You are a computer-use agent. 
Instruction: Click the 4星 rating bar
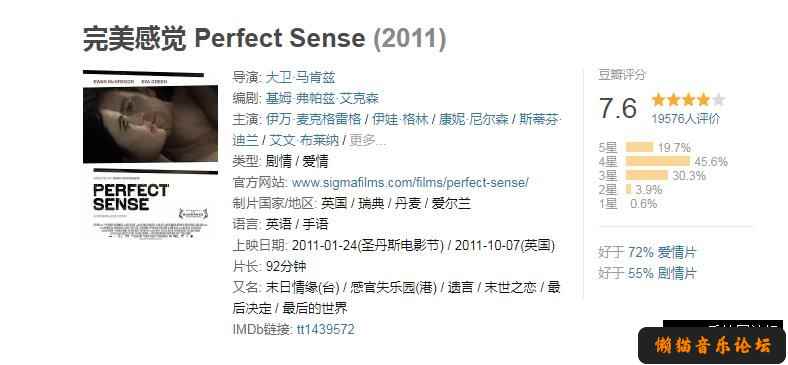(657, 161)
